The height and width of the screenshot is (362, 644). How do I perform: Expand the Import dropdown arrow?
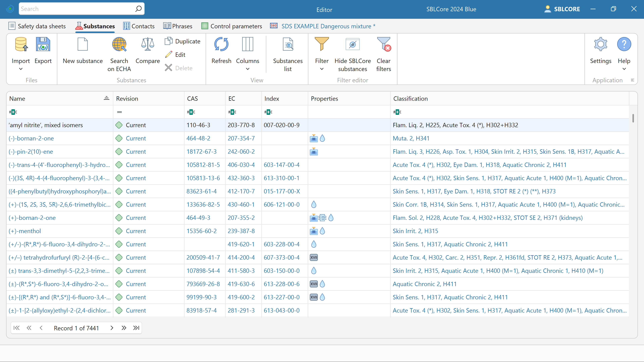(21, 69)
